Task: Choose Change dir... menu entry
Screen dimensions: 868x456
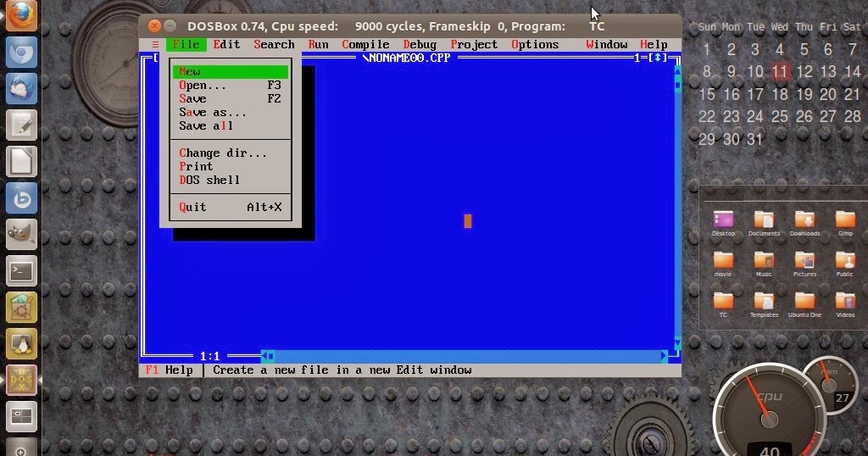Action: pos(231,153)
